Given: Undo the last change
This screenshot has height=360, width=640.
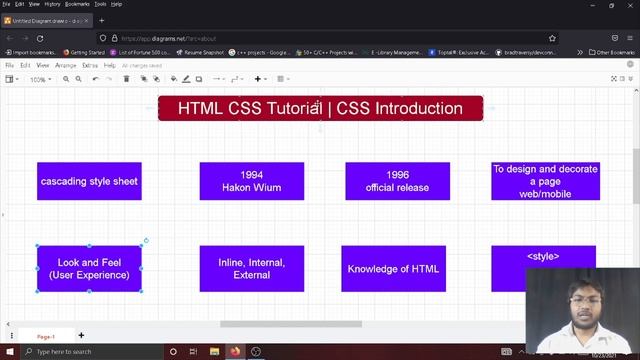Looking at the screenshot, I should tap(96, 79).
